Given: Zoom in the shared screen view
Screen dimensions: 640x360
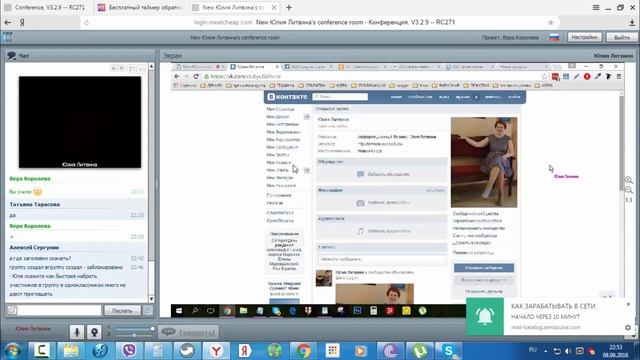Looking at the screenshot, I should tap(629, 180).
